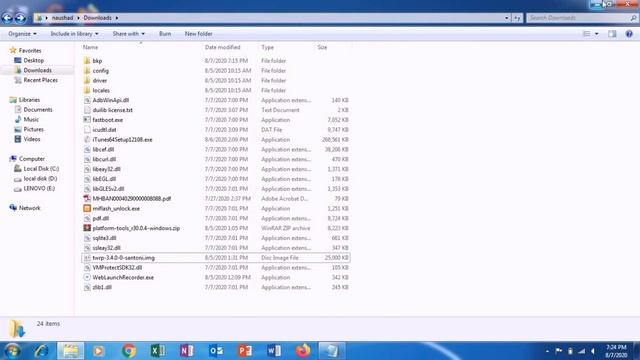The width and height of the screenshot is (640, 360).
Task: Select libcef.dll file
Action: pos(103,149)
